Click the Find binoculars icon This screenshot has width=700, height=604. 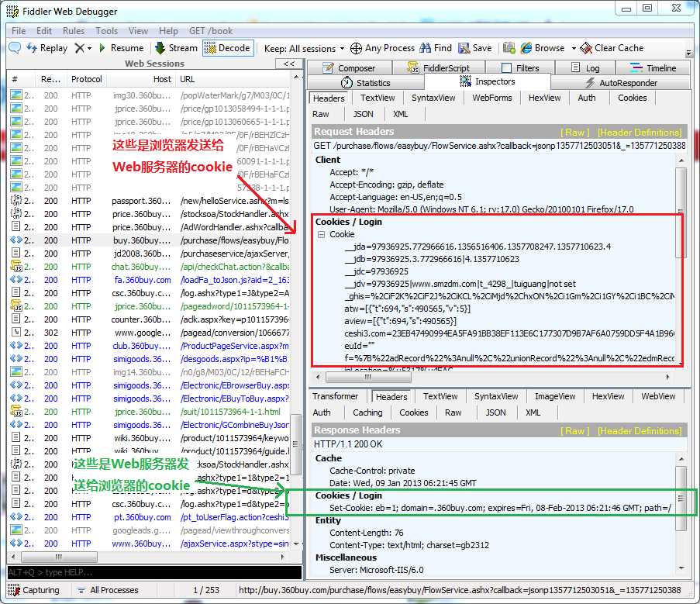[x=426, y=48]
